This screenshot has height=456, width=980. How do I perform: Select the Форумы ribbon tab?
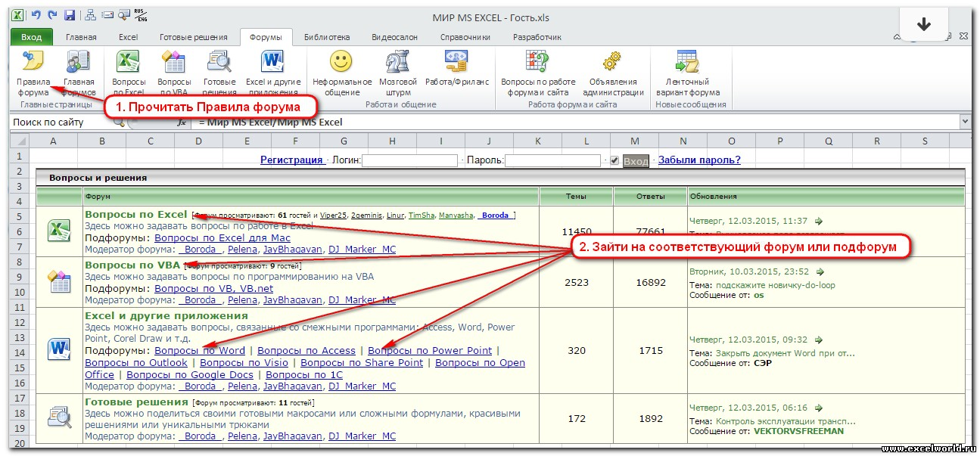266,37
